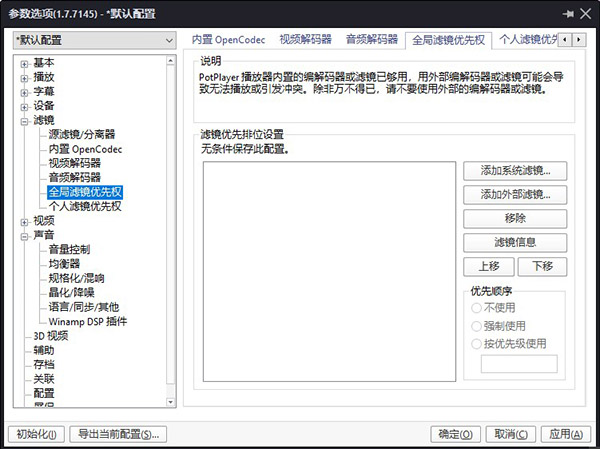Image resolution: width=600 pixels, height=449 pixels.
Task: Select the 按优先级使用 radio option
Action: [x=509, y=344]
